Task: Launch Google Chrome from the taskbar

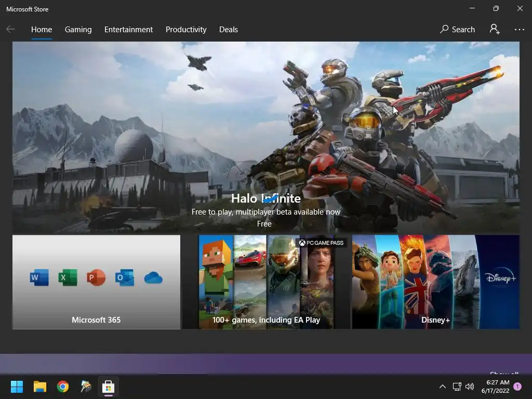Action: click(63, 387)
